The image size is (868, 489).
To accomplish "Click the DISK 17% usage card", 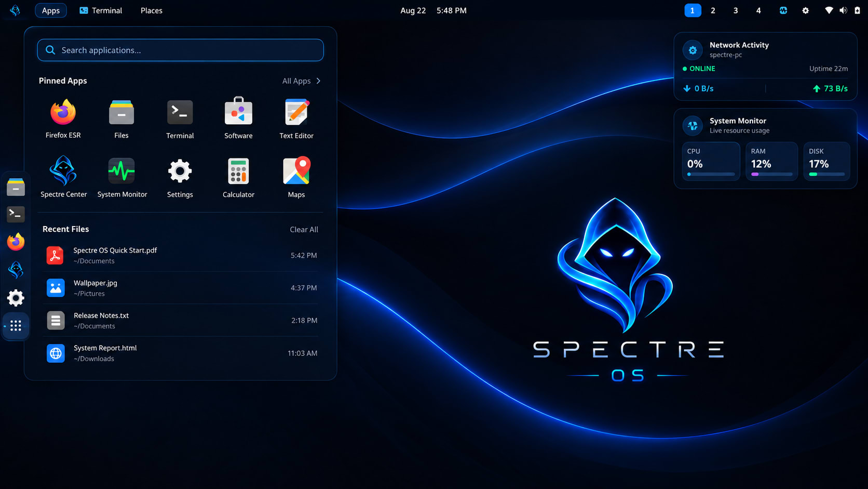I will coord(826,162).
